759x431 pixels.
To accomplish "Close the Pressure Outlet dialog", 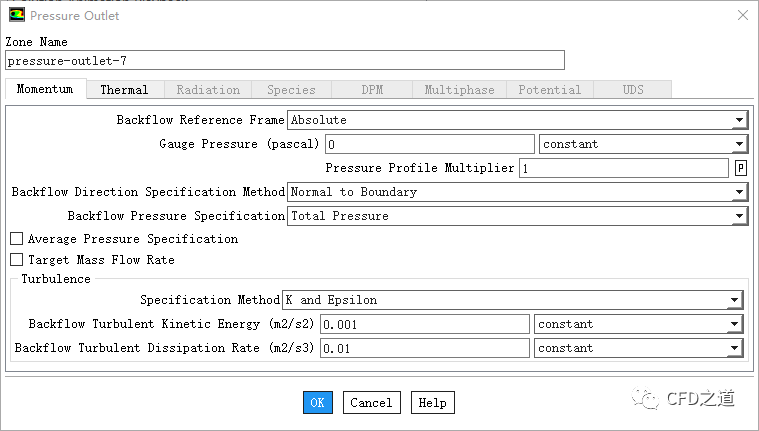I will click(740, 15).
